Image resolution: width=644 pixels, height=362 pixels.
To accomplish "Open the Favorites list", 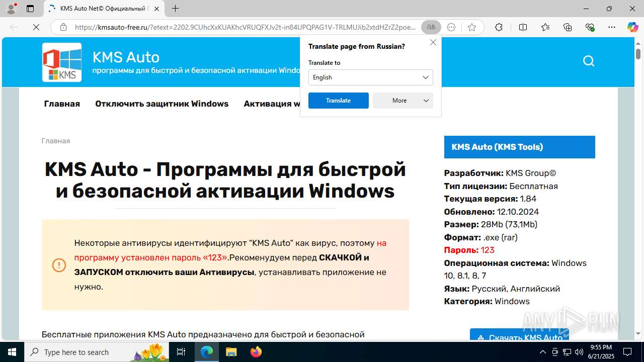I will click(545, 27).
